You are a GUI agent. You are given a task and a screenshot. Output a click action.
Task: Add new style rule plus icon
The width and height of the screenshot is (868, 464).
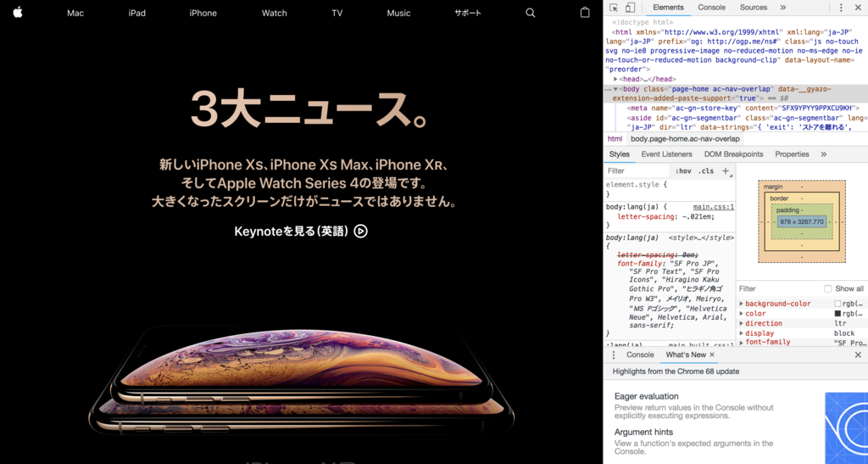[726, 171]
